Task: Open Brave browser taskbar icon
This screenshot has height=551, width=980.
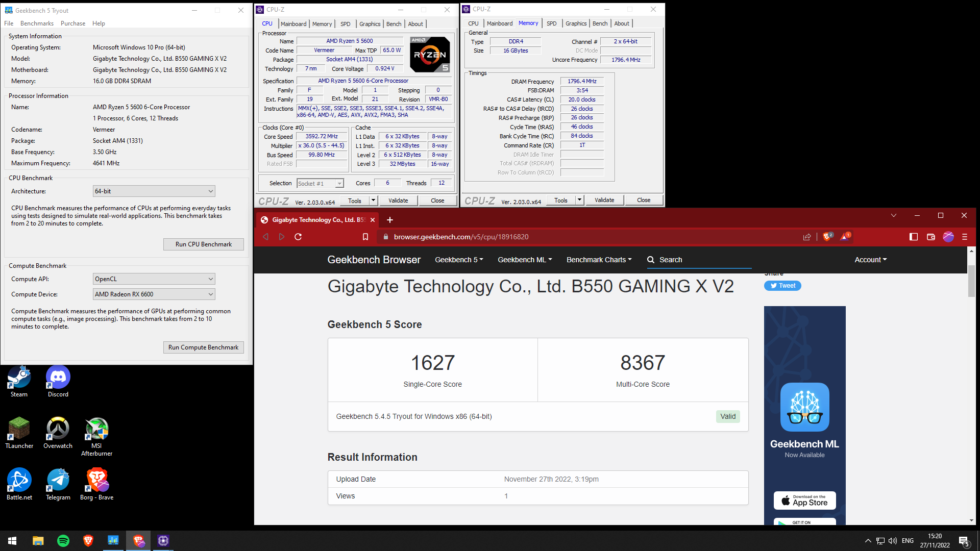Action: (x=88, y=541)
